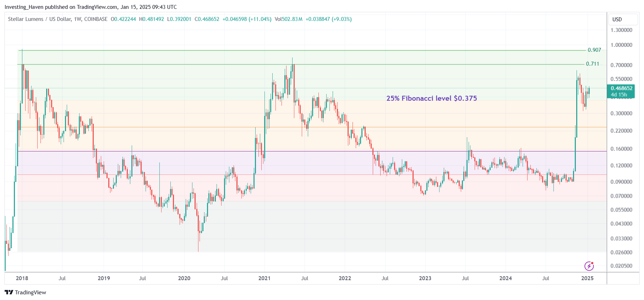
Task: Click the '25% Fibonacci level $0.375' annotation
Action: [x=432, y=98]
